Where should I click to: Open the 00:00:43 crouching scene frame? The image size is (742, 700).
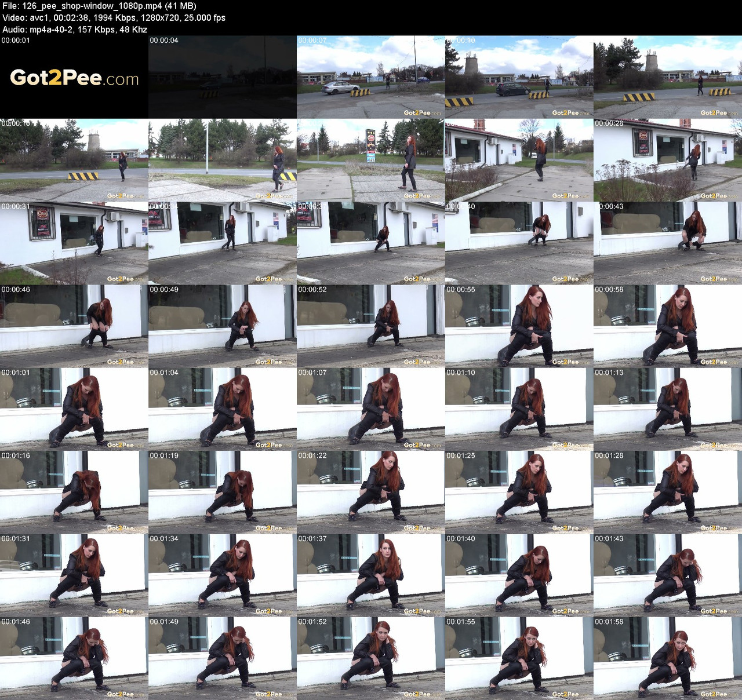click(x=668, y=241)
